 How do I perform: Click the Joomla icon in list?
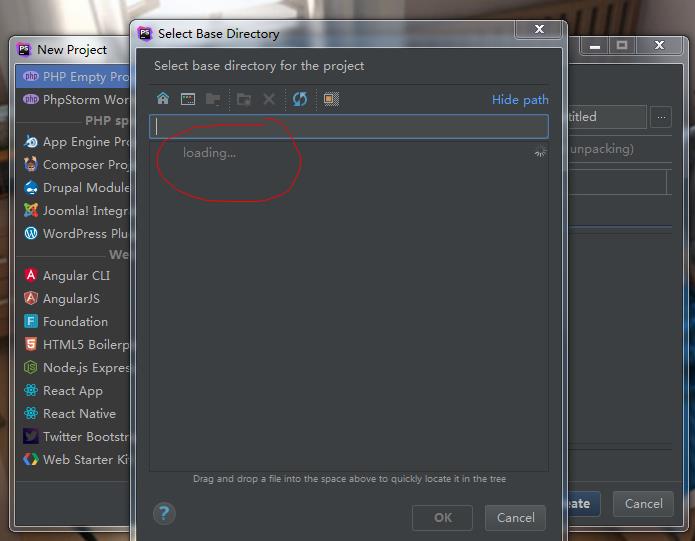pyautogui.click(x=31, y=210)
